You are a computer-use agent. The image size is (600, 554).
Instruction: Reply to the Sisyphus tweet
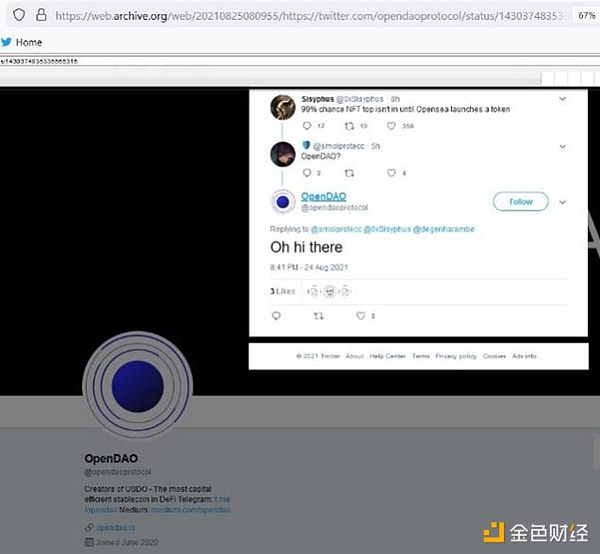[x=307, y=126]
